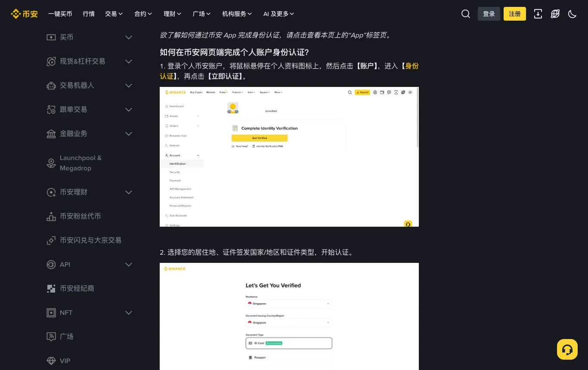Viewport: 588px width, 370px height.
Task: Click the 买币 sidebar icon
Action: [51, 37]
